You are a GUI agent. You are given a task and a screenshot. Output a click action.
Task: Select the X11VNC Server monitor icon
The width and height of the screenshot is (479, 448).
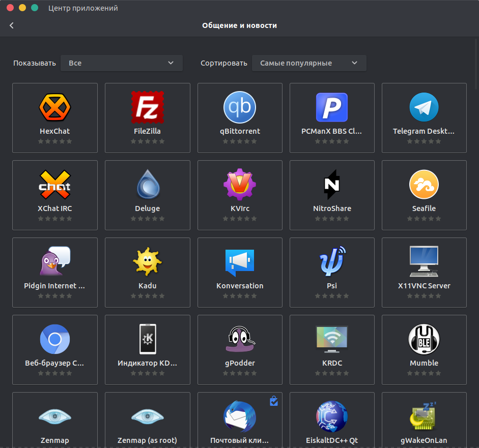pyautogui.click(x=424, y=261)
